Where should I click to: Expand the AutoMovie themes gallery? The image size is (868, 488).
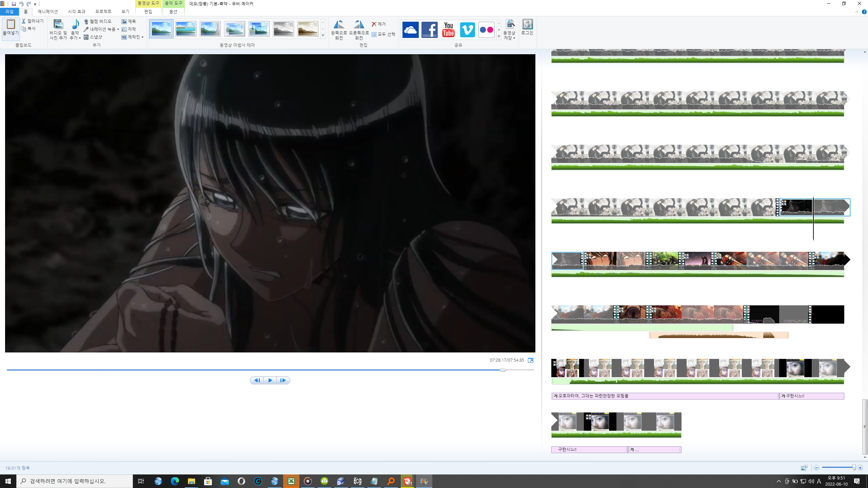point(323,36)
